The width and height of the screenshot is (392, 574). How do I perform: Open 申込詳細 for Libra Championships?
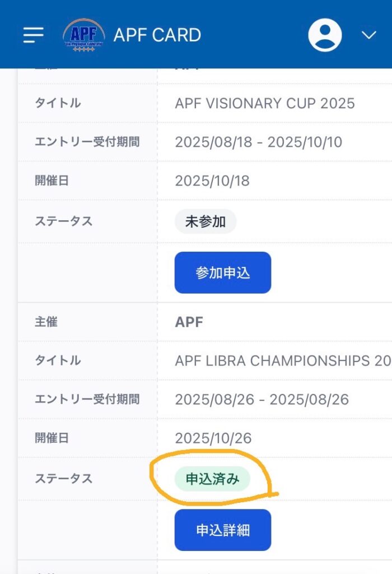(x=222, y=530)
